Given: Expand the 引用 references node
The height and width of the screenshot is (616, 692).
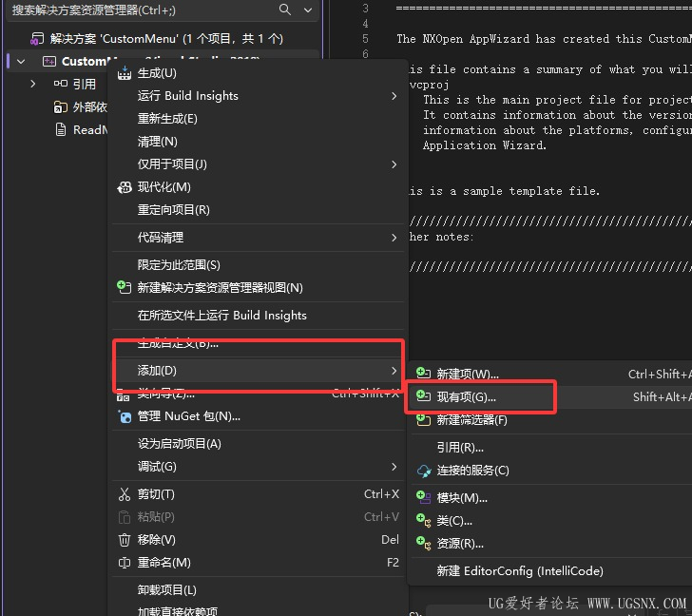Looking at the screenshot, I should (x=33, y=84).
